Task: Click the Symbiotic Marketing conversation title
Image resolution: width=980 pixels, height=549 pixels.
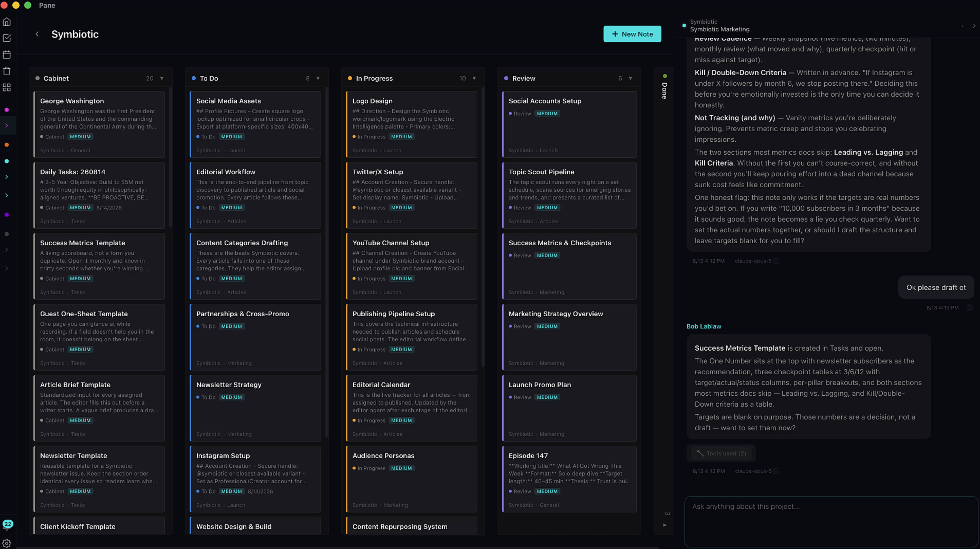Action: pos(719,29)
